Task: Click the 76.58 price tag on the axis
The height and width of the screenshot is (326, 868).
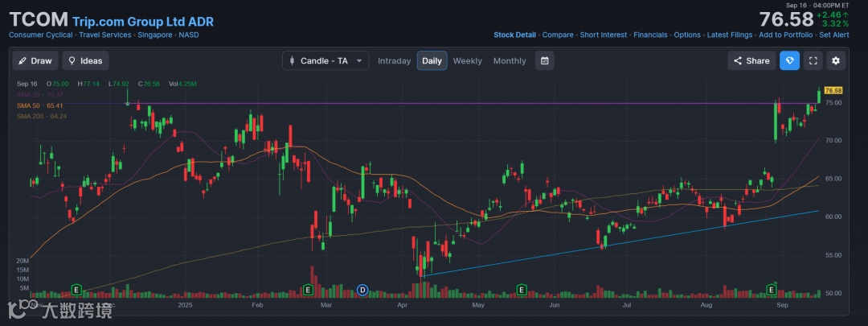Action: point(833,90)
